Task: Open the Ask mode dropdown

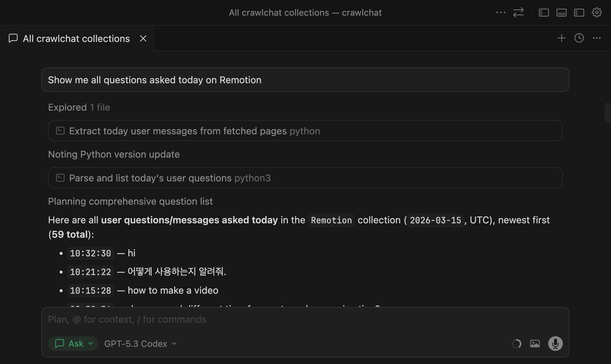Action: click(x=73, y=343)
